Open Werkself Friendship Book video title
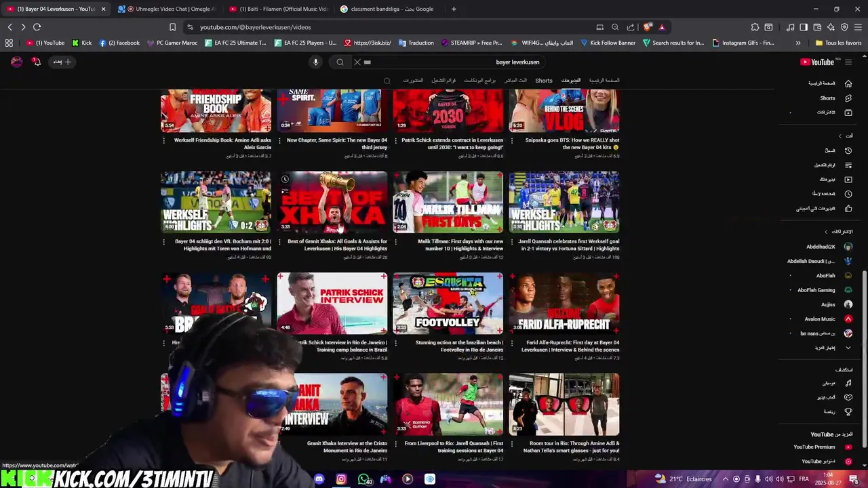Image resolution: width=868 pixels, height=488 pixels. click(222, 144)
